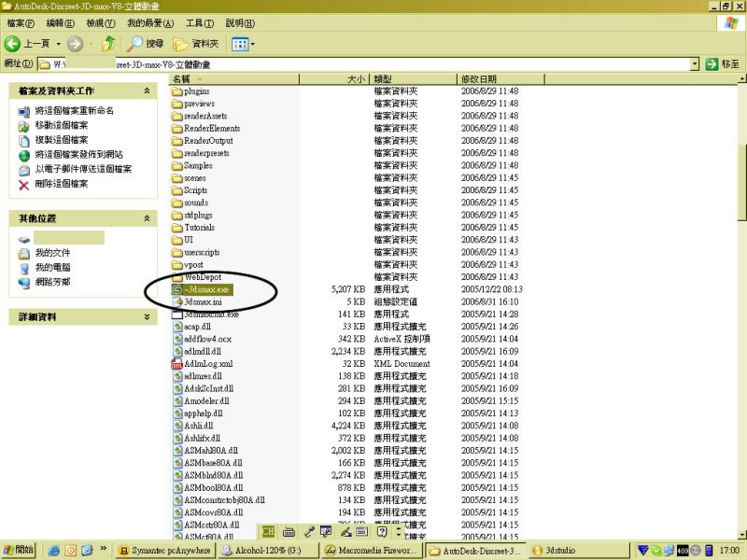This screenshot has height=560, width=747.
Task: Open the 檔案(F) menu
Action: coord(21,22)
